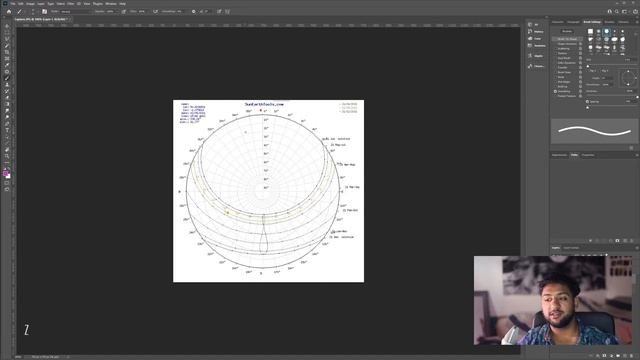Click the zoom percentage field in status bar
The image size is (640, 360).
[18, 357]
